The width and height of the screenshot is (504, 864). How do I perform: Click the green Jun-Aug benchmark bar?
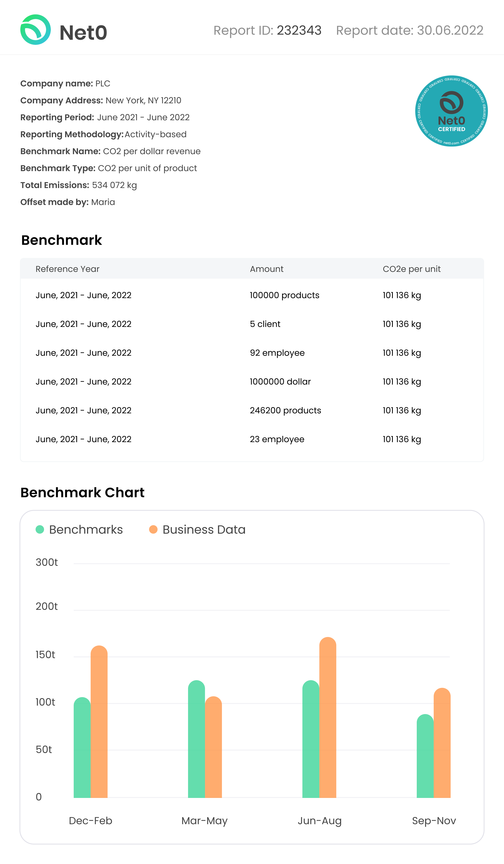click(x=311, y=739)
